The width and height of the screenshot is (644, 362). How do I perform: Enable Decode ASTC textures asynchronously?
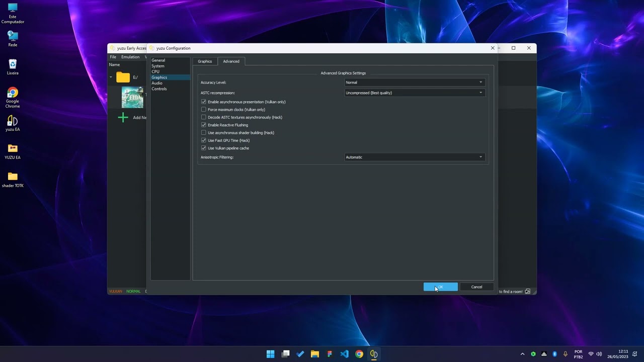click(204, 117)
